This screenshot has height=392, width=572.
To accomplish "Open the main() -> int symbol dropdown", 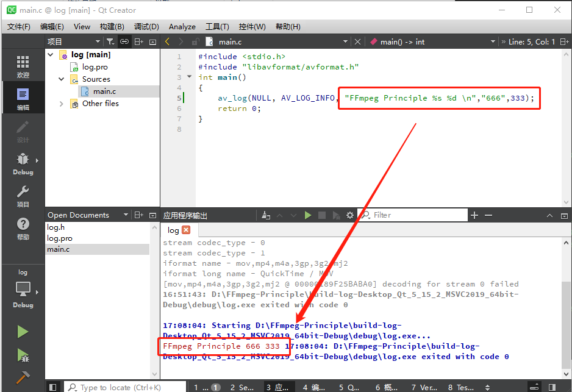I will tap(431, 41).
